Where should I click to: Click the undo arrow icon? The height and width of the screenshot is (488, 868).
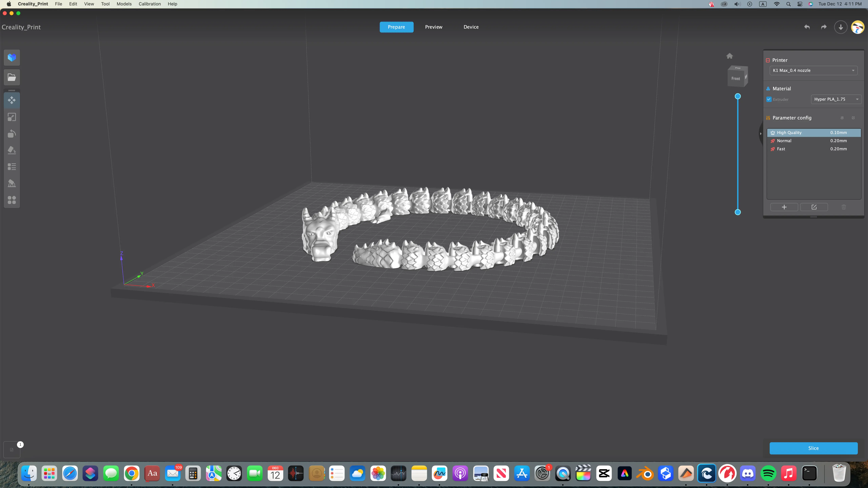(807, 27)
